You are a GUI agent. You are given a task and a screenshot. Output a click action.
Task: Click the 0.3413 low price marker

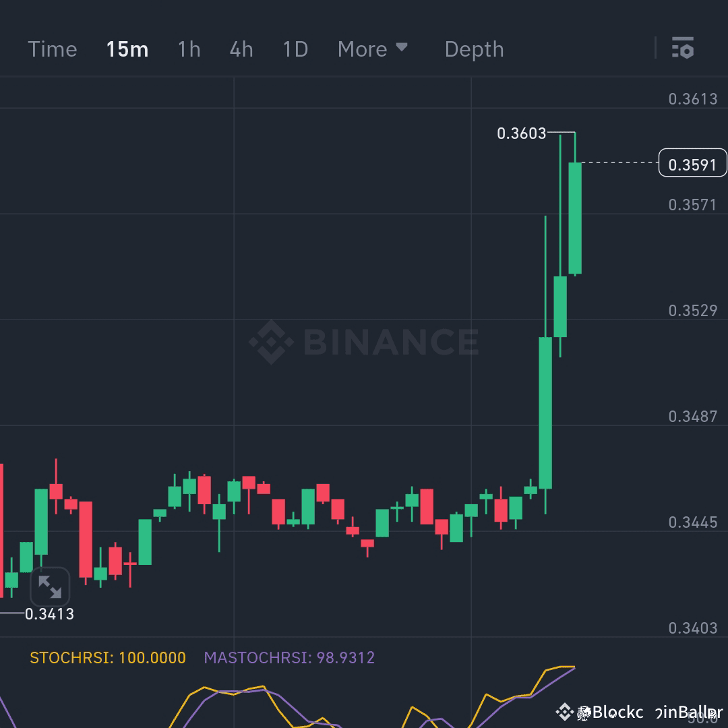click(x=49, y=614)
